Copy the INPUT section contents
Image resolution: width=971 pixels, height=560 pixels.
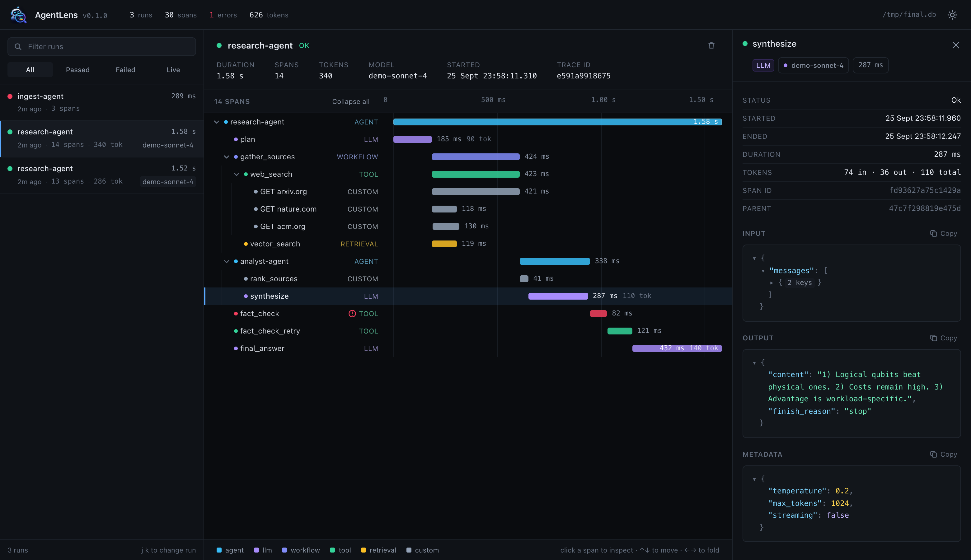(x=943, y=233)
